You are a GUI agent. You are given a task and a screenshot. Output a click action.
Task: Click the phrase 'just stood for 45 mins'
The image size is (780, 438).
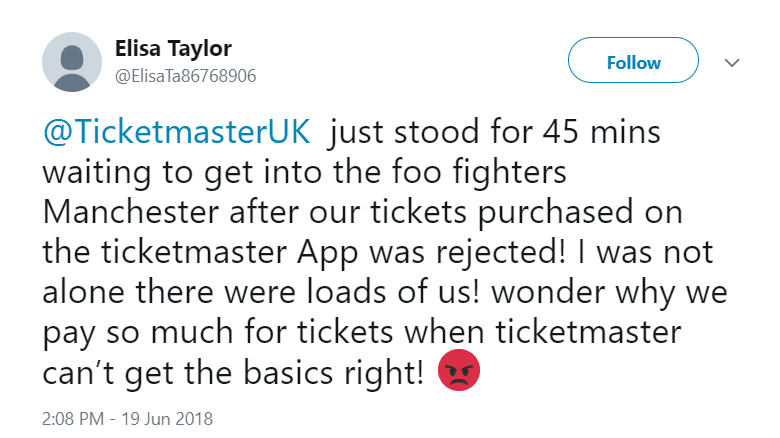(494, 132)
